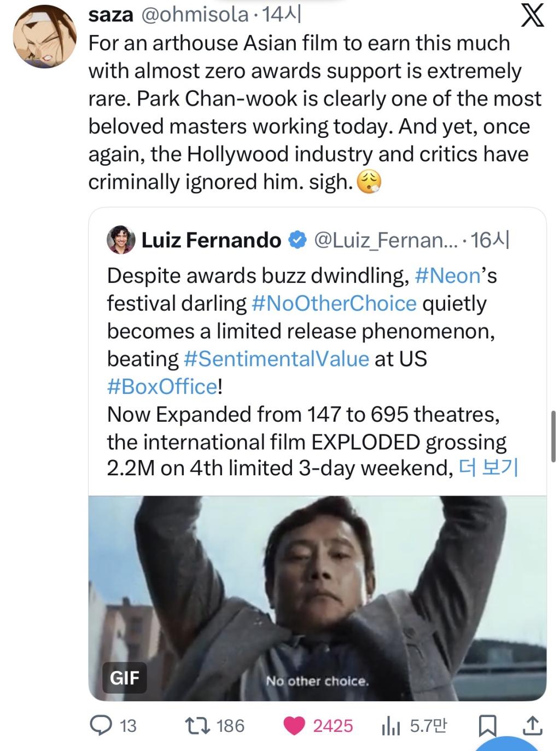Expand quoted tweet with 더 보기
The height and width of the screenshot is (751, 560).
tap(488, 469)
